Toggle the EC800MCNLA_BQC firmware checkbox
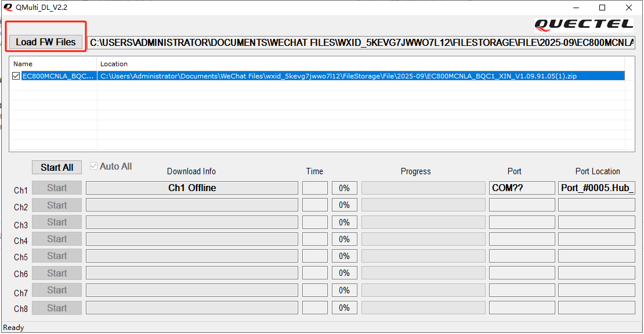This screenshot has height=334, width=644. [x=16, y=76]
